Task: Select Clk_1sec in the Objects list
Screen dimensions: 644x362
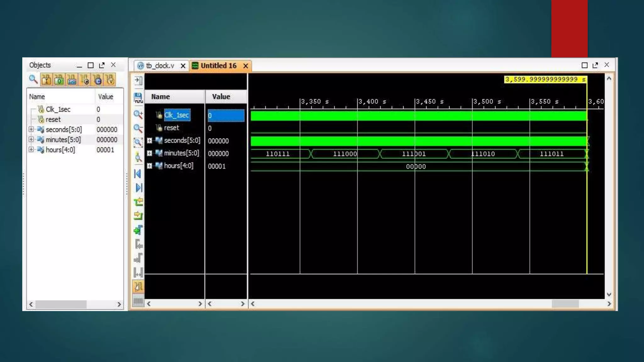Action: [x=58, y=109]
